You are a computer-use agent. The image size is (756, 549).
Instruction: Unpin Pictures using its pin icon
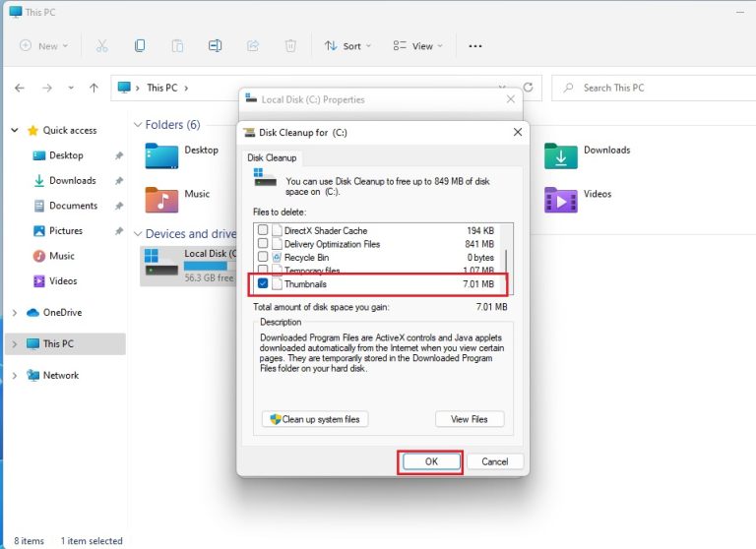click(x=119, y=231)
